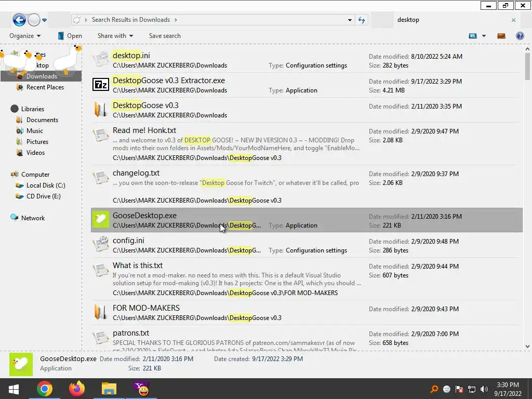The height and width of the screenshot is (399, 532).
Task: Click the What is this.txt file icon
Action: pos(101,270)
